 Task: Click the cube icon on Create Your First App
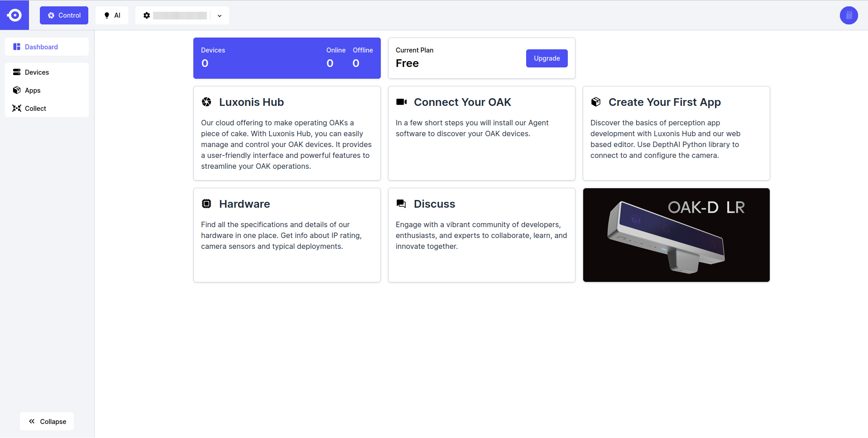596,102
